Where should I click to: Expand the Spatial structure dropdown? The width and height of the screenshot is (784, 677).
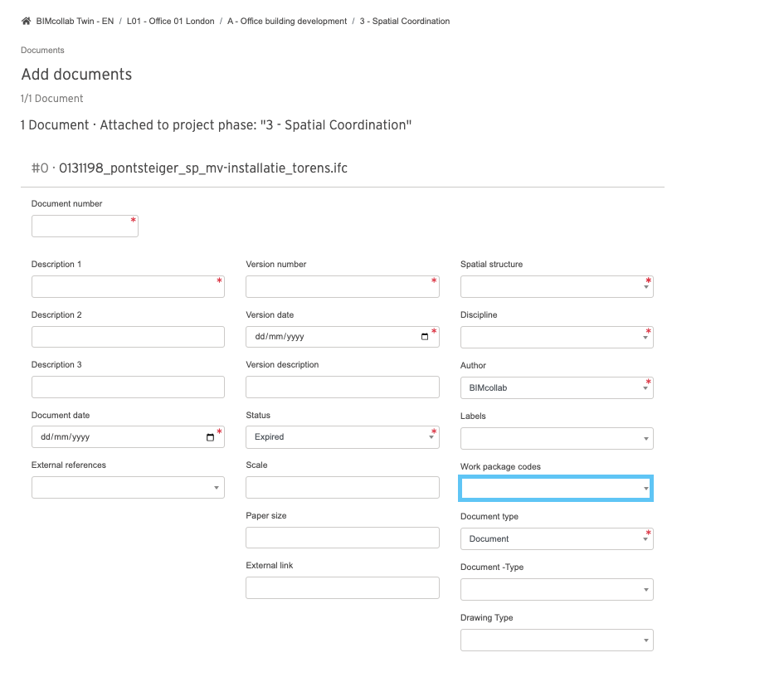(557, 287)
